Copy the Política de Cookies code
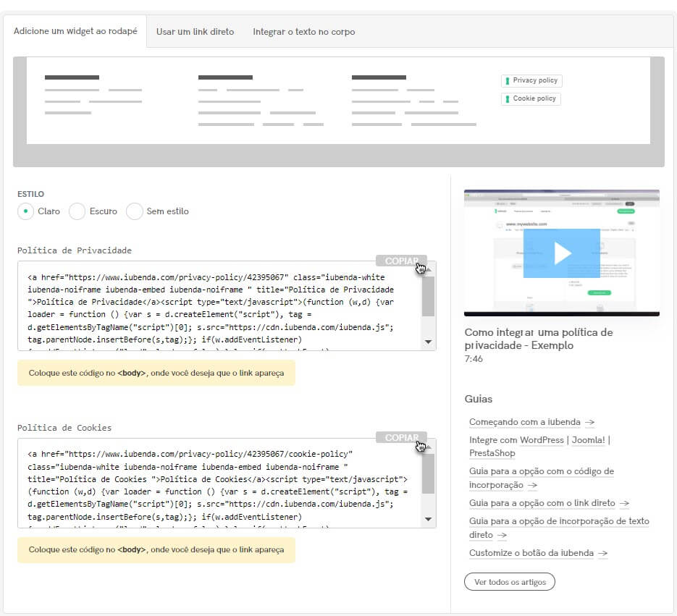Viewport: 677px width, 616px height. point(401,438)
